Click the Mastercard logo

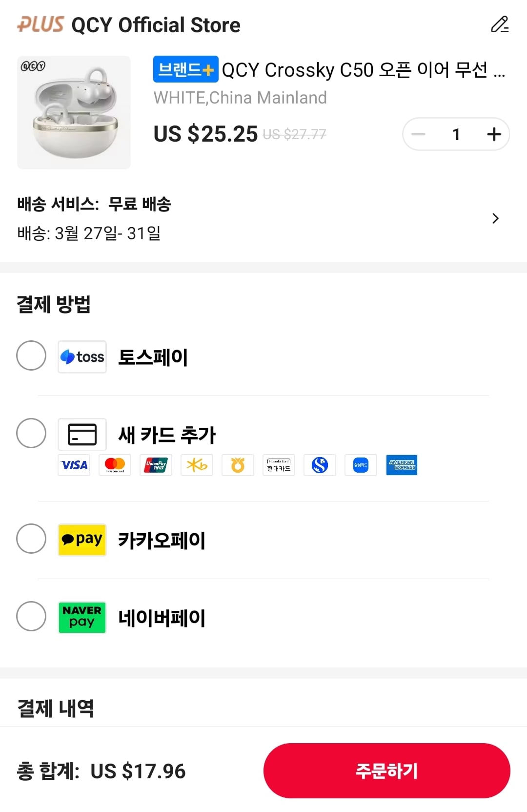click(x=115, y=465)
